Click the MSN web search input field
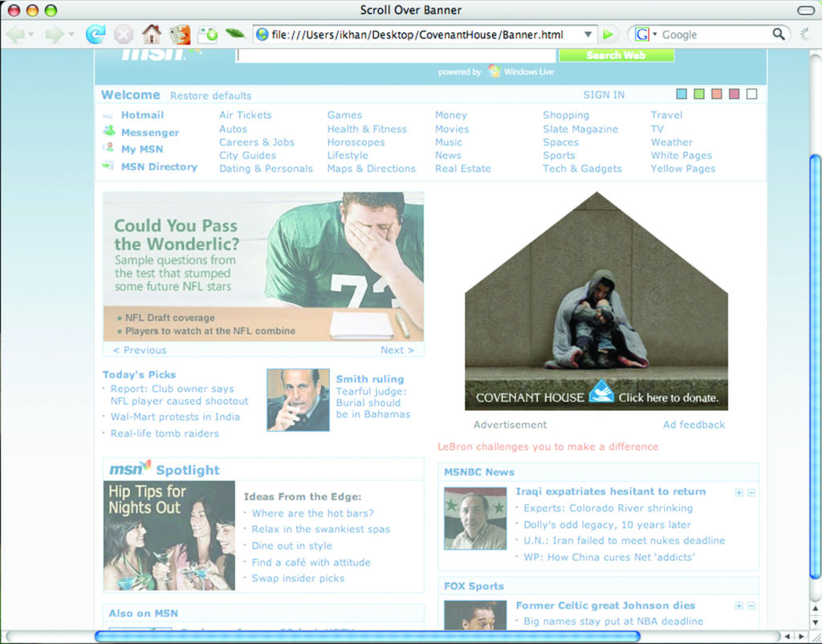 point(397,55)
